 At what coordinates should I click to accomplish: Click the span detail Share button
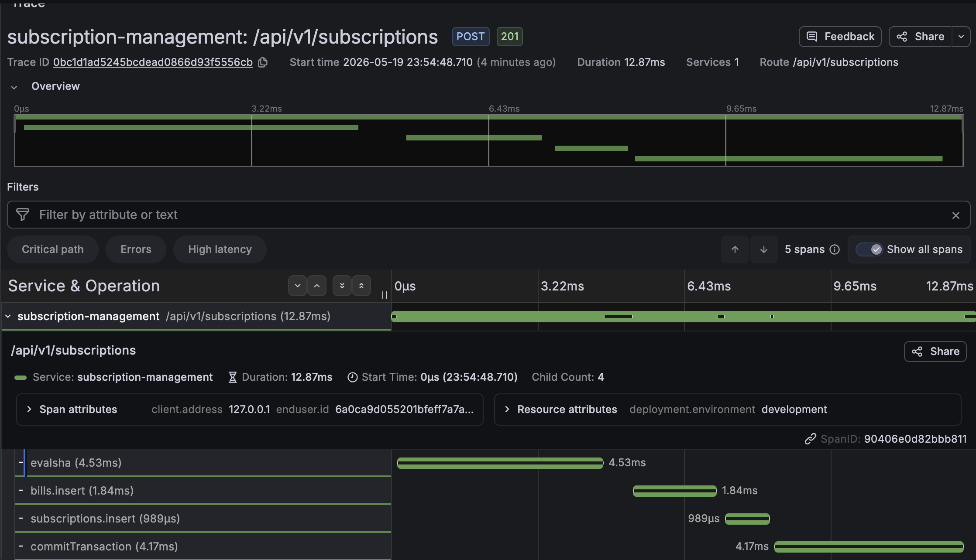coord(935,352)
